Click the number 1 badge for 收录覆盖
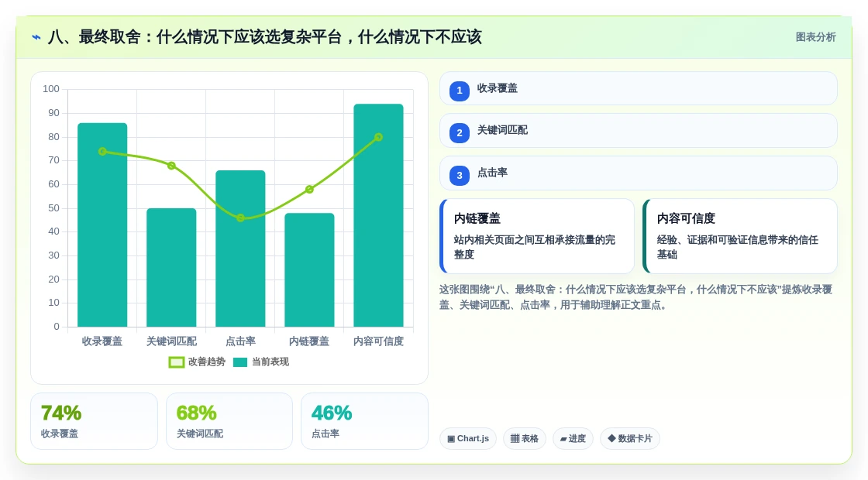 tap(460, 91)
